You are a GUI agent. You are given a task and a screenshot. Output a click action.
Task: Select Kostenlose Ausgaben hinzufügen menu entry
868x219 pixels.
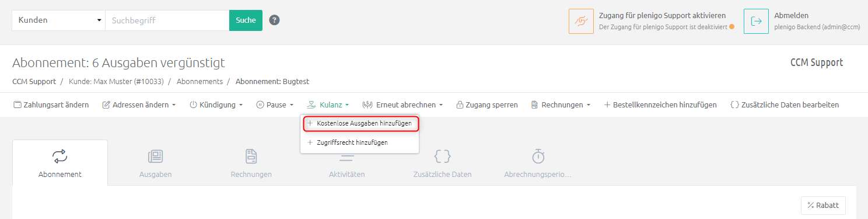[359, 123]
